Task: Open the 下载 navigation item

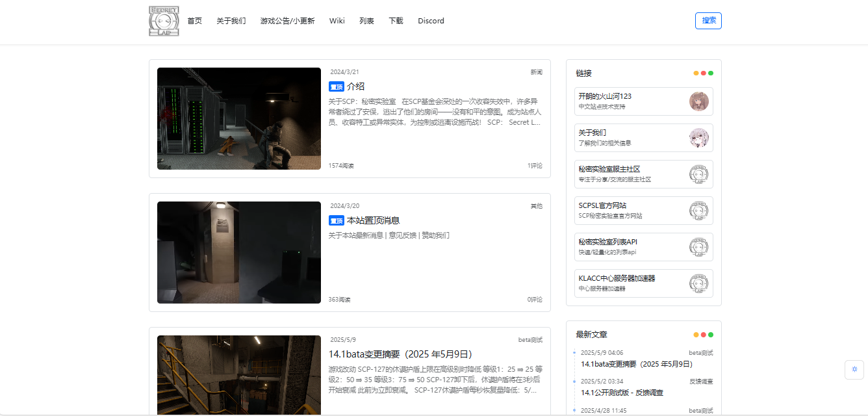Action: pos(396,20)
